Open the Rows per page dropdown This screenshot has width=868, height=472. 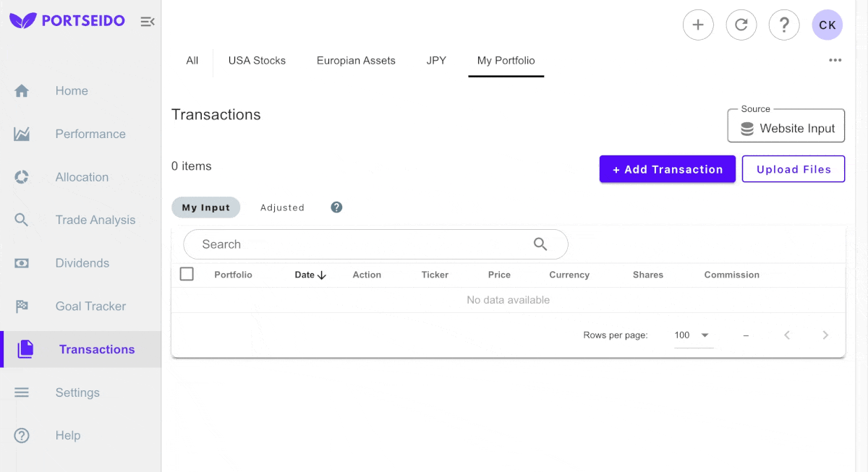click(693, 335)
